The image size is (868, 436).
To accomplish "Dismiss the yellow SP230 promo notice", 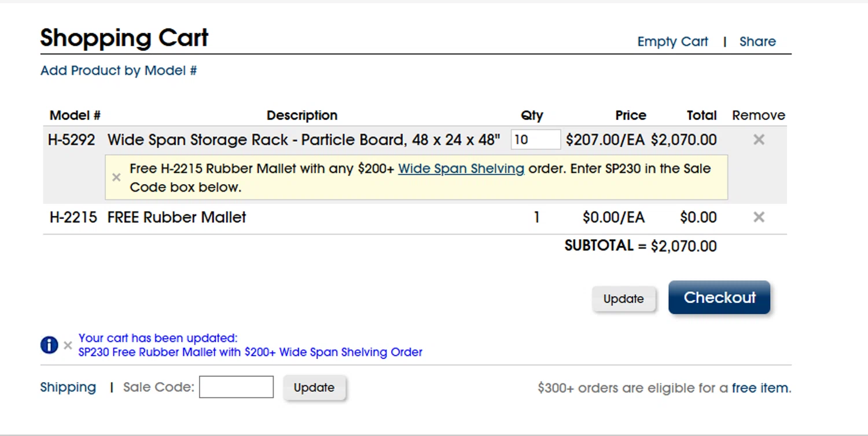I will (116, 178).
